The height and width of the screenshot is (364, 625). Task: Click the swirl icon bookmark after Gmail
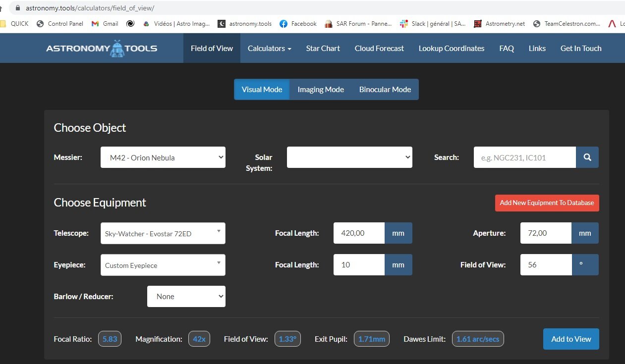(x=130, y=23)
